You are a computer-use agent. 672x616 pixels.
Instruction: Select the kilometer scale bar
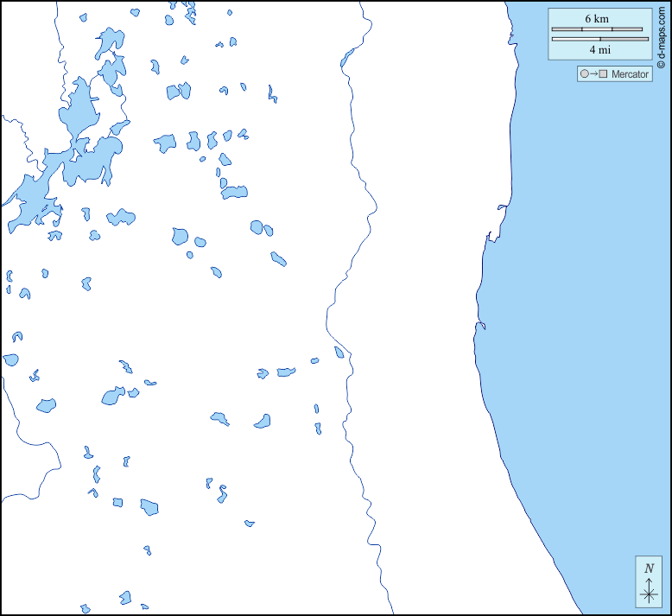(597, 29)
